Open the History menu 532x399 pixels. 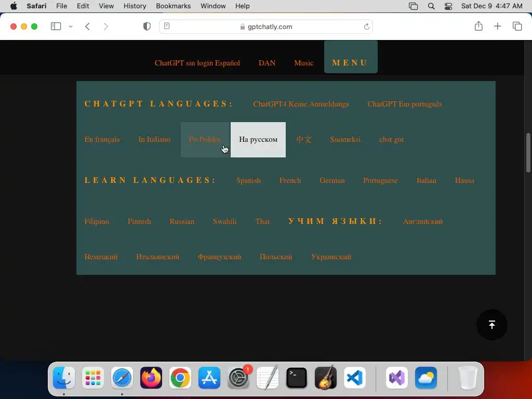coord(135,6)
